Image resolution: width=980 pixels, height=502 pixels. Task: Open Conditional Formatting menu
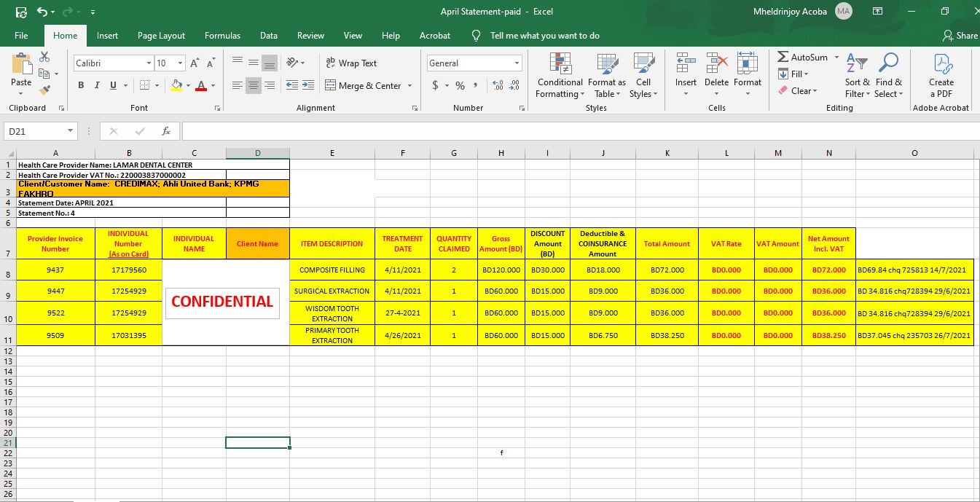[560, 75]
